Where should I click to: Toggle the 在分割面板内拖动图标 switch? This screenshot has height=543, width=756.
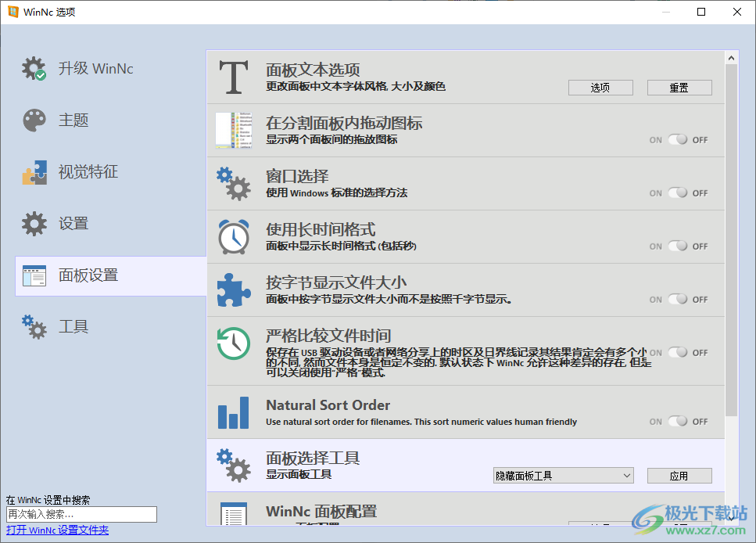(x=678, y=139)
